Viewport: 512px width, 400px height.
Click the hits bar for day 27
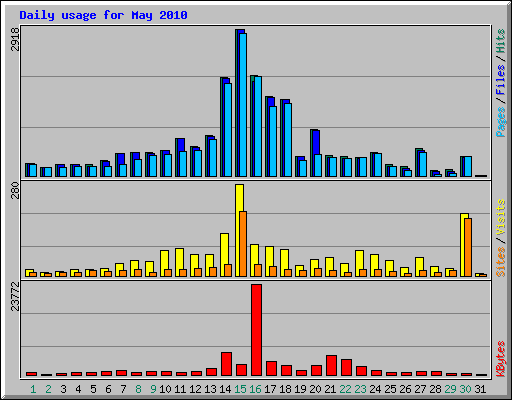[x=417, y=163]
